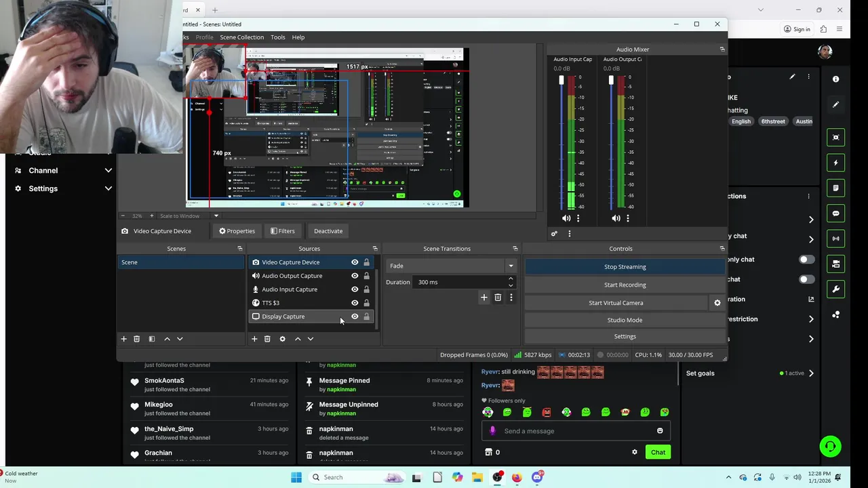The width and height of the screenshot is (868, 488).
Task: Click the Start Virtual Camera button
Action: click(x=616, y=303)
